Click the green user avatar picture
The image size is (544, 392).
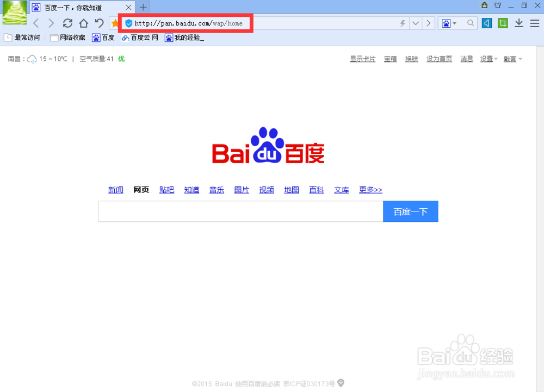pyautogui.click(x=15, y=13)
